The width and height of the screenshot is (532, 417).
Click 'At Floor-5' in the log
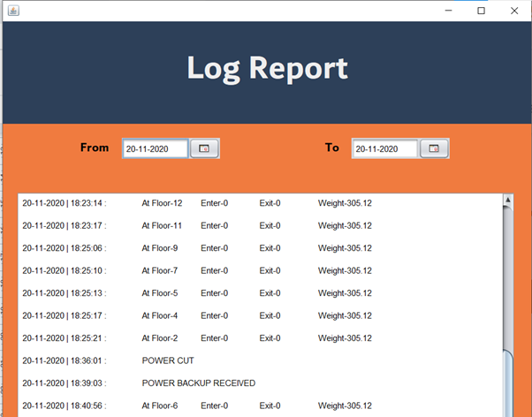160,293
